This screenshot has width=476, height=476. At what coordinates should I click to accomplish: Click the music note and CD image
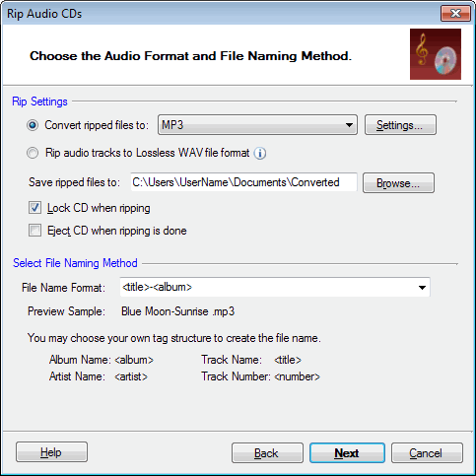[x=436, y=54]
